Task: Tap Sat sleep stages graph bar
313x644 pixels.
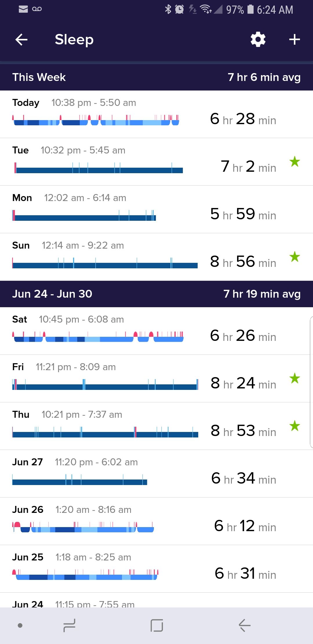Action: (98, 337)
